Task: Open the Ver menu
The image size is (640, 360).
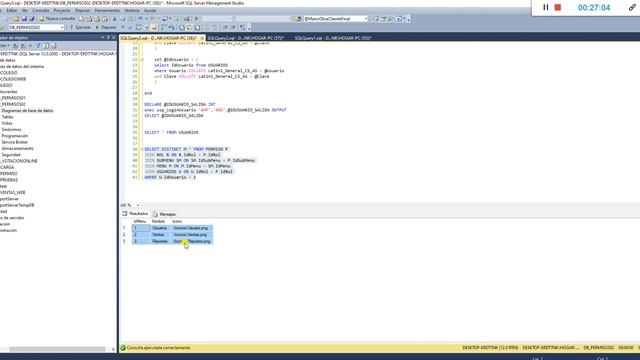Action: click(x=25, y=11)
